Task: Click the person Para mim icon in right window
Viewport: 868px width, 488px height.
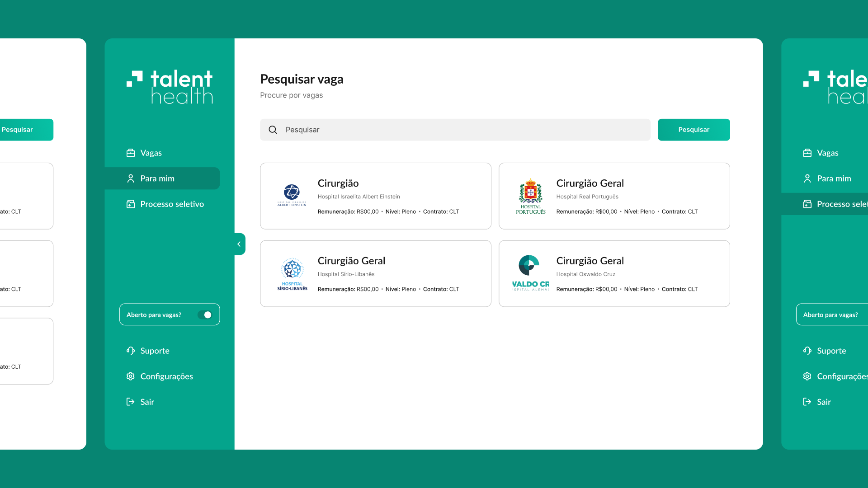Action: tap(807, 178)
